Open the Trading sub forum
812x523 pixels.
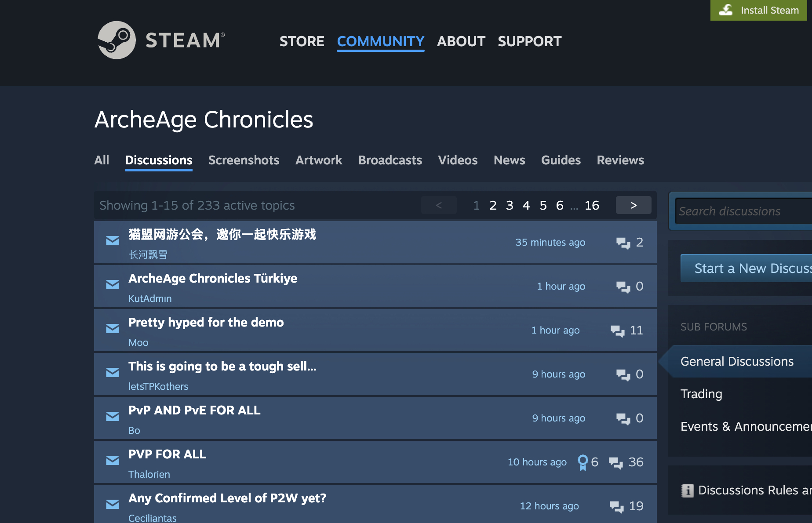coord(701,394)
